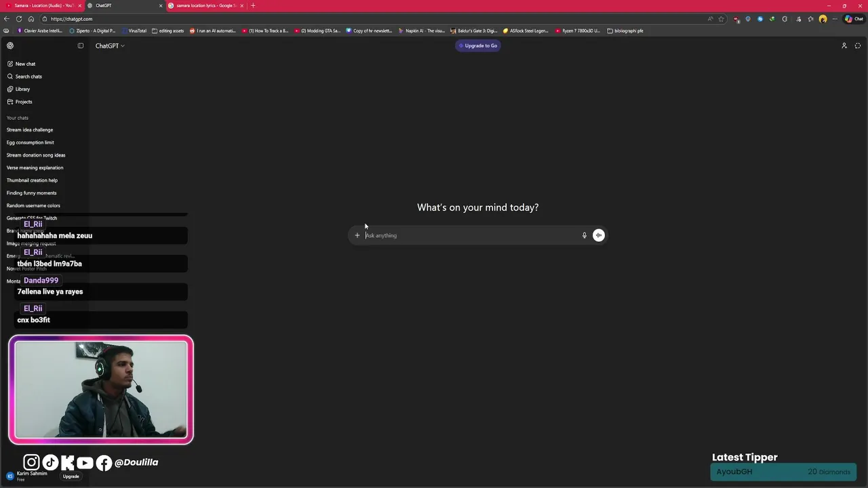
Task: Open the Ryzen 7 7800x3D bookmark
Action: pos(578,30)
